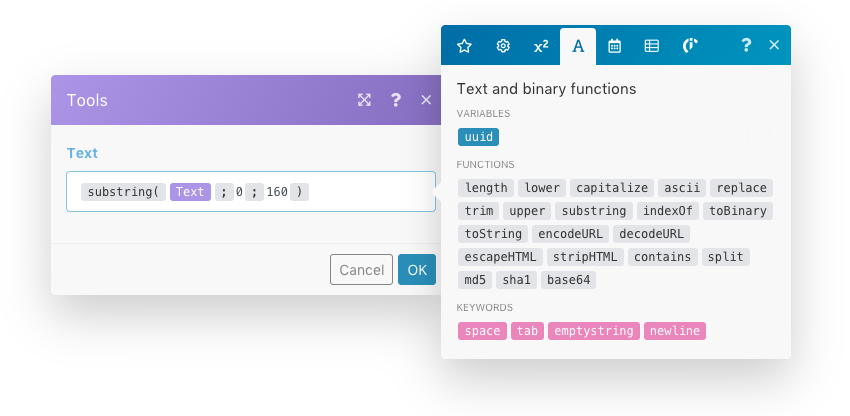This screenshot has height=416, width=850.
Task: Open the date and time calendar tab
Action: [x=615, y=46]
